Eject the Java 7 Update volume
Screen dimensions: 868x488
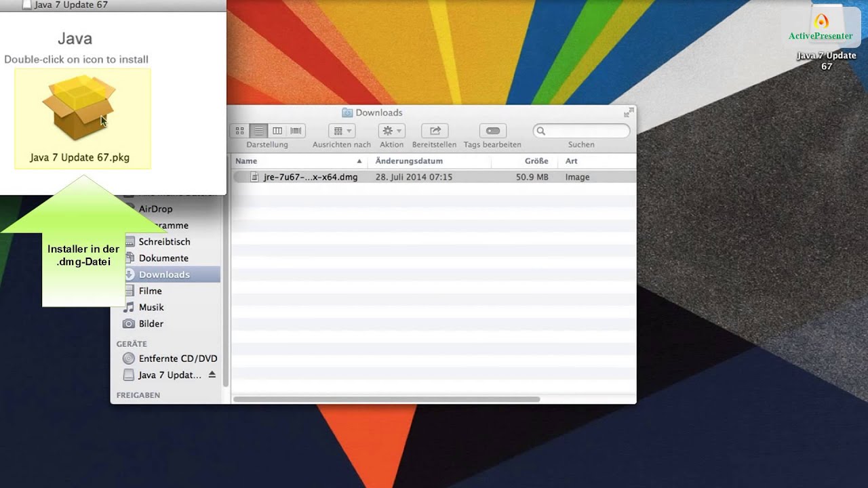coord(212,375)
